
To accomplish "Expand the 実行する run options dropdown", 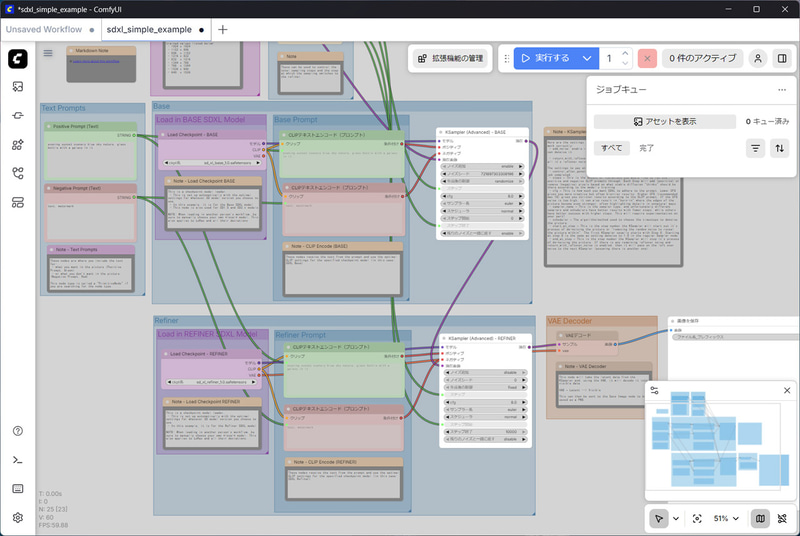I will [x=587, y=59].
